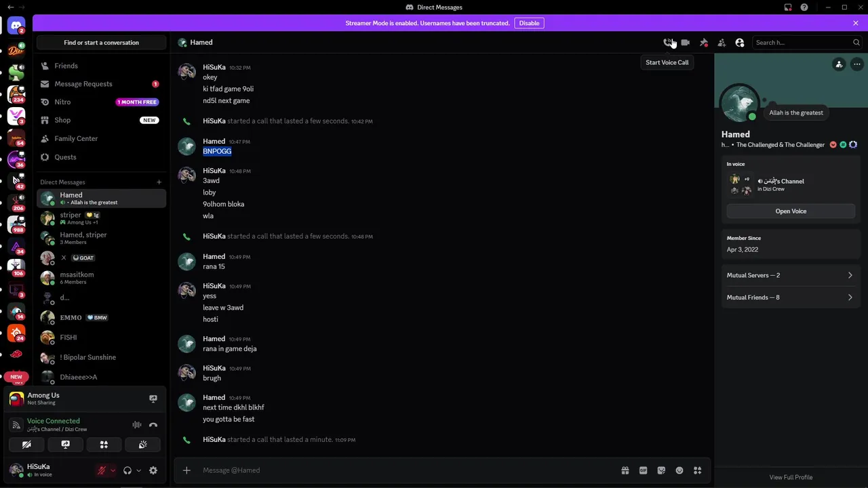Open the GIF picker
The height and width of the screenshot is (488, 868).
tap(643, 470)
